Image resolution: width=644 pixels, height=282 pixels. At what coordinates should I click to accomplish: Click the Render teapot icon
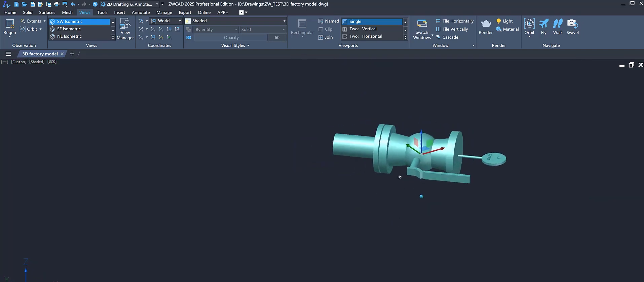tap(485, 24)
